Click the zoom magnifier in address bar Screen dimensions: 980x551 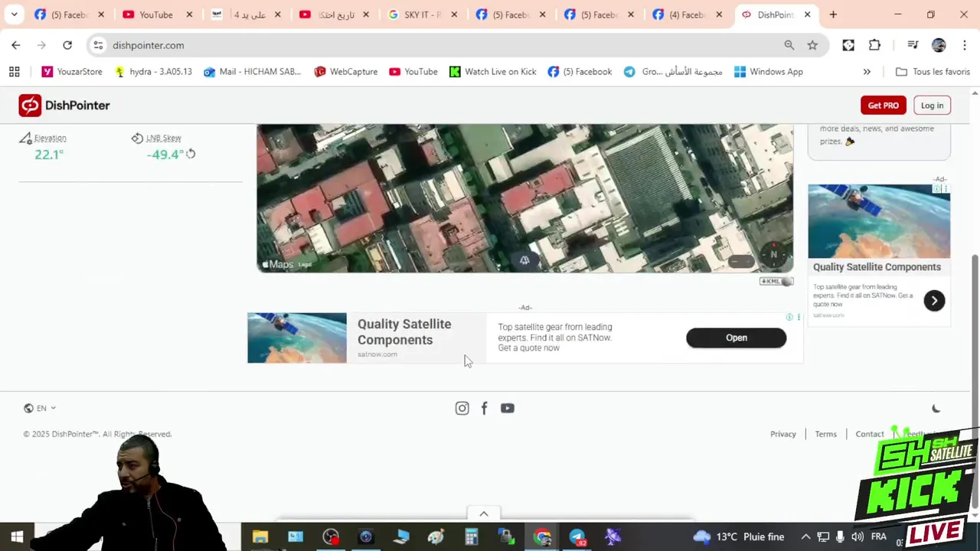click(789, 45)
